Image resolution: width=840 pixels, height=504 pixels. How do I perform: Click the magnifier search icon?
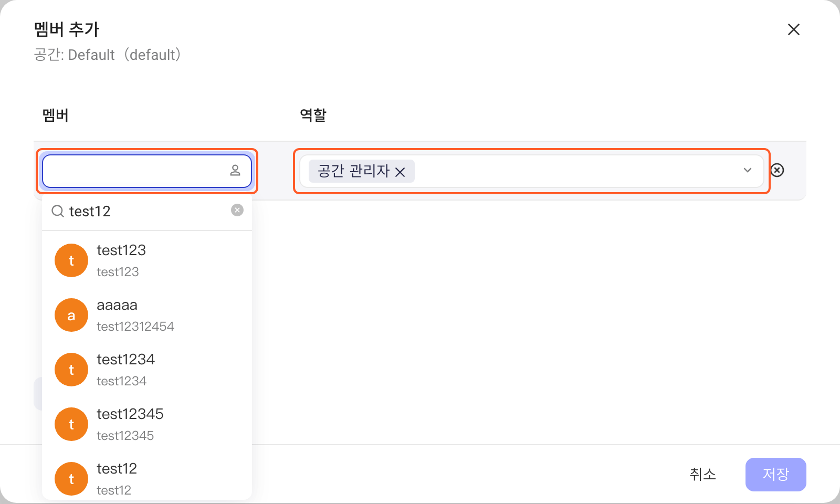[58, 211]
